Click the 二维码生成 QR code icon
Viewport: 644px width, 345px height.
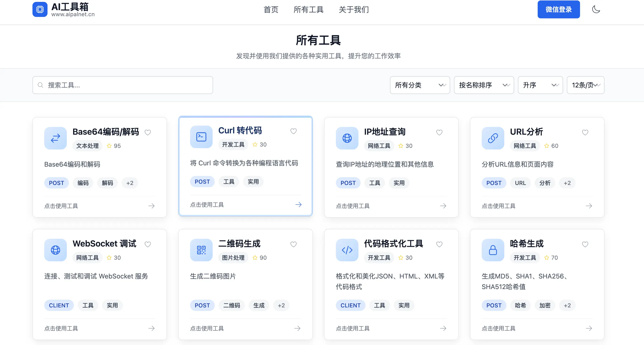[201, 250]
